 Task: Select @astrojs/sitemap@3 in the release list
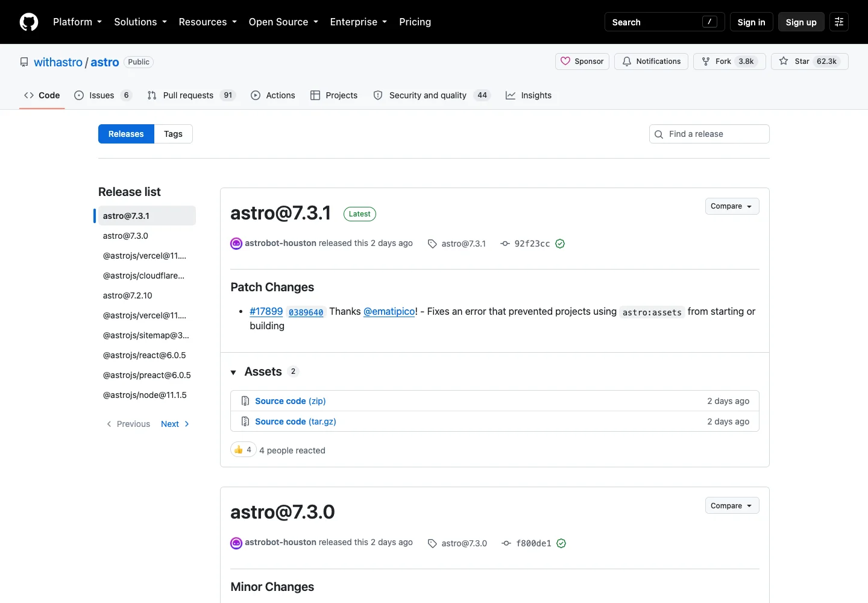pyautogui.click(x=146, y=335)
